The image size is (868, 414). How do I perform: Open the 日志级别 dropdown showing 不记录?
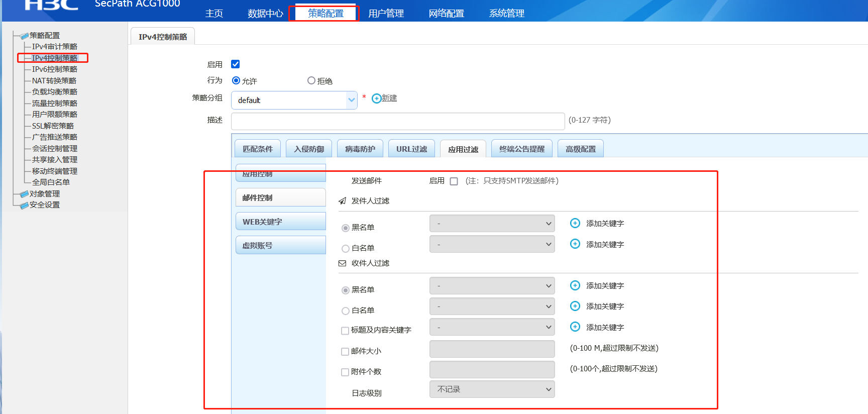point(492,389)
